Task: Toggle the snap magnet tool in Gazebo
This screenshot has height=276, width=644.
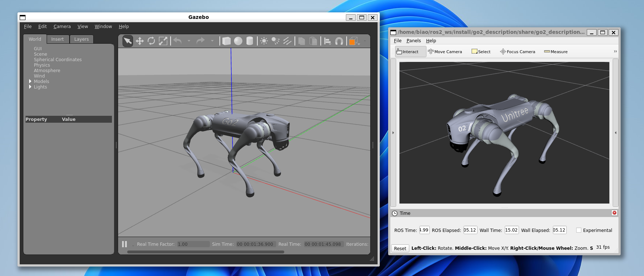Action: (x=339, y=41)
